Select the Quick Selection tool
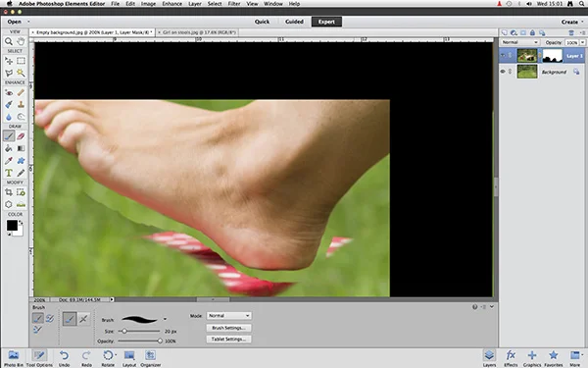 click(x=21, y=73)
